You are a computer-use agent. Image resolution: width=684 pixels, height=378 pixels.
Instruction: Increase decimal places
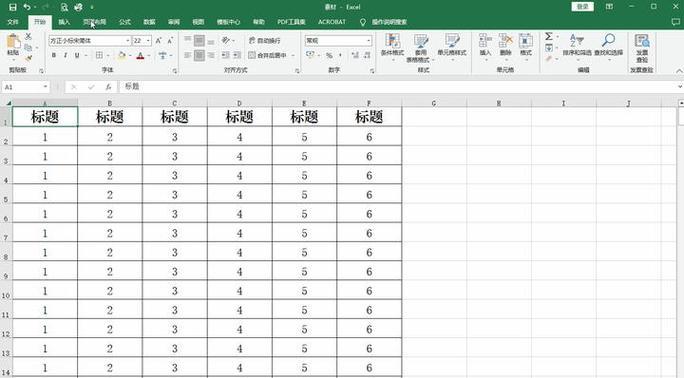tap(355, 55)
